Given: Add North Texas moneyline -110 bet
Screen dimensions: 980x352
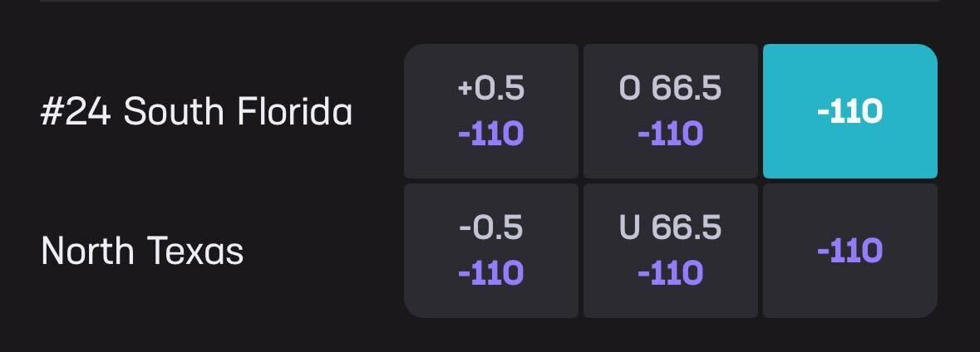Looking at the screenshot, I should pyautogui.click(x=849, y=251).
